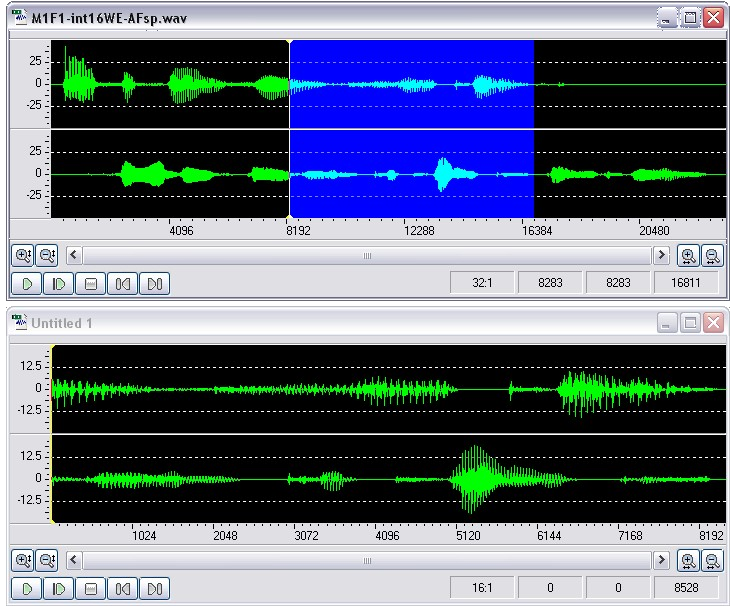
Task: Zoom out horizontally in M1F1-int16WE-AFsp.wav window
Action: click(x=713, y=256)
